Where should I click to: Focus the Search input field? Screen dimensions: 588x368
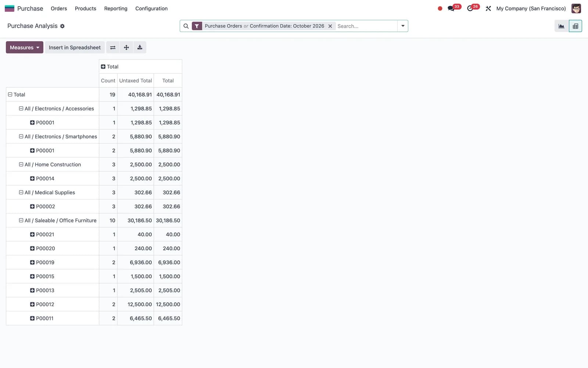coord(366,26)
